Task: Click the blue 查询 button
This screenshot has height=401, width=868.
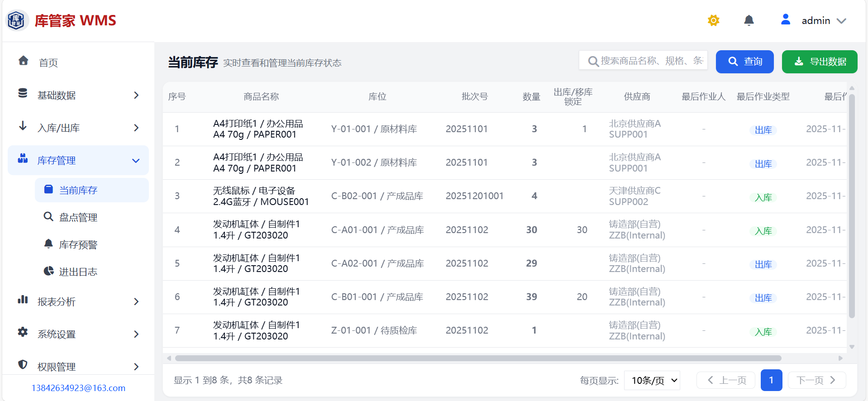Action: tap(744, 62)
